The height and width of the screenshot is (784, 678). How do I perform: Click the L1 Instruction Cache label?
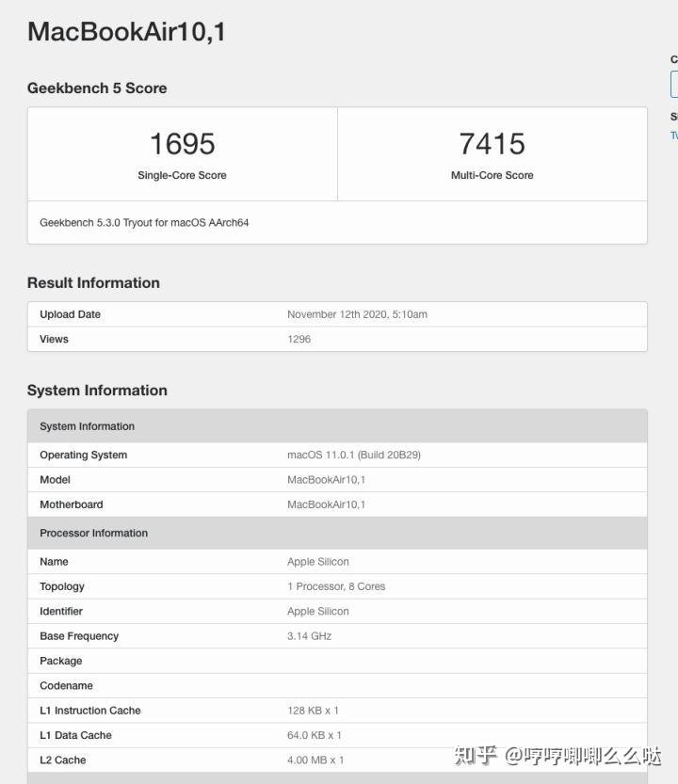pyautogui.click(x=90, y=711)
